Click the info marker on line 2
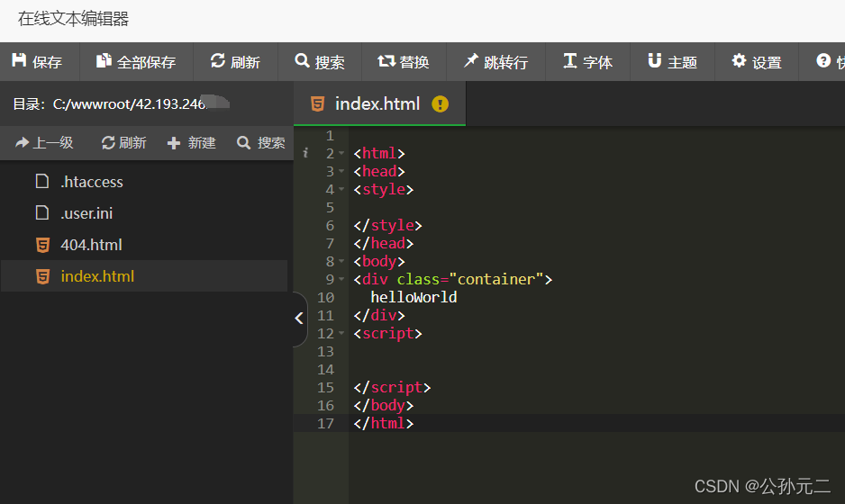Viewport: 845px width, 504px height. [x=305, y=153]
